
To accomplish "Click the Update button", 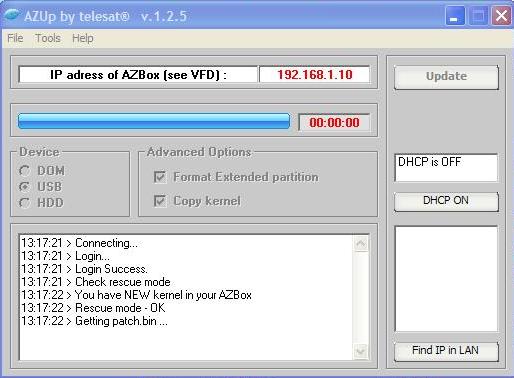I will (446, 77).
